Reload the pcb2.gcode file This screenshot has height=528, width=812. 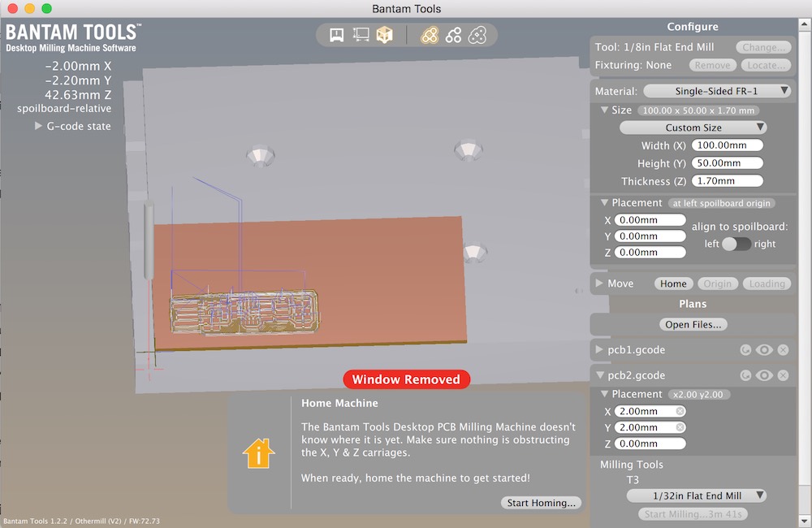click(745, 375)
